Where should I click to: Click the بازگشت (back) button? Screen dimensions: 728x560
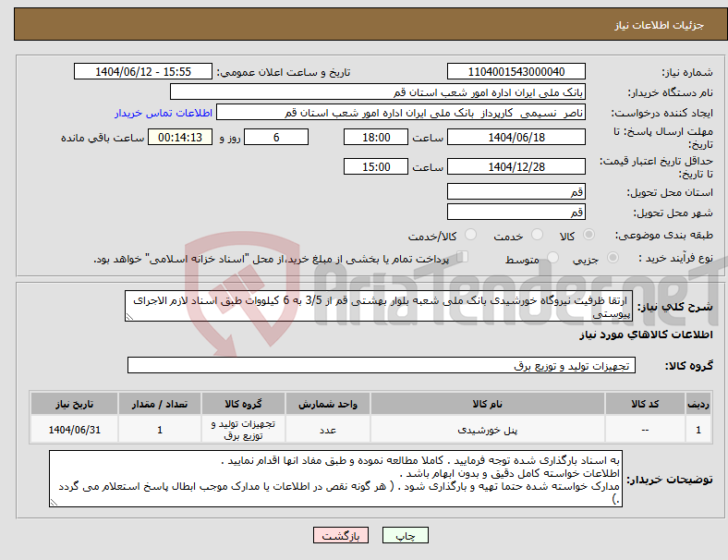pyautogui.click(x=341, y=535)
